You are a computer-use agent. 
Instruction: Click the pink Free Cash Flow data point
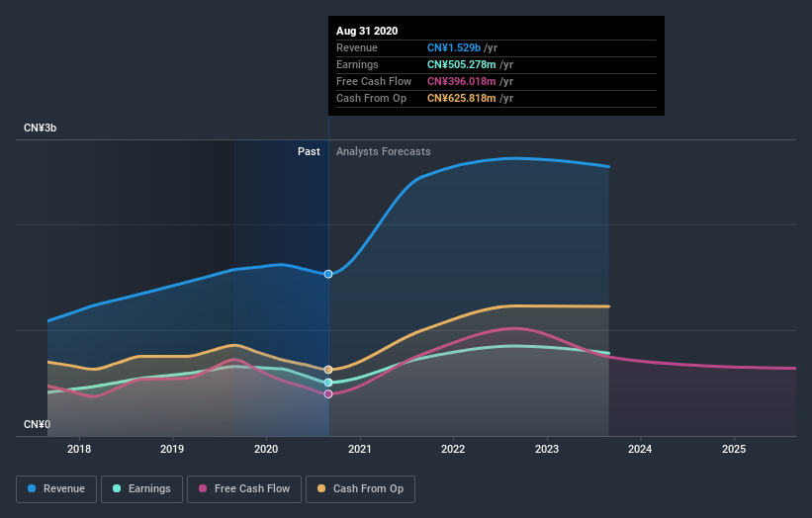click(328, 394)
